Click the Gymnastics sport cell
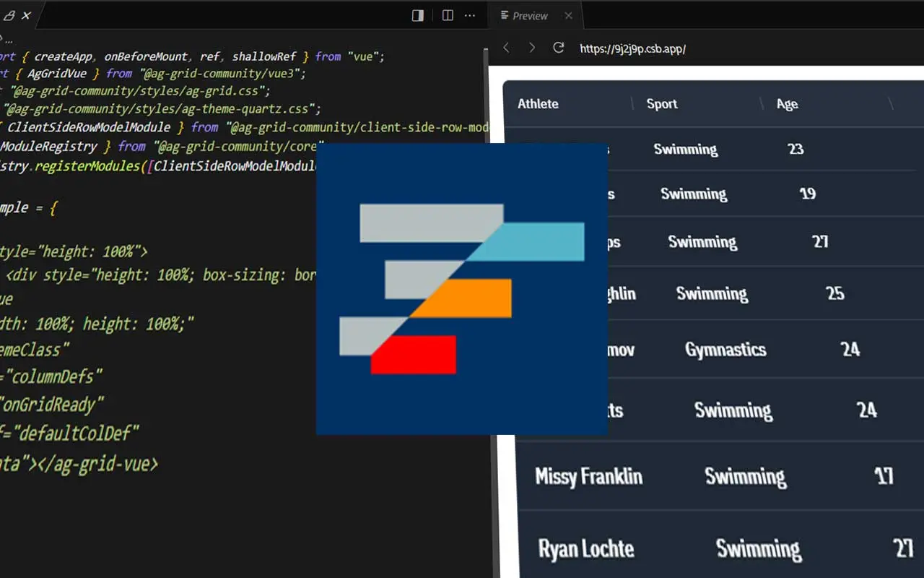This screenshot has height=578, width=924. coord(725,350)
